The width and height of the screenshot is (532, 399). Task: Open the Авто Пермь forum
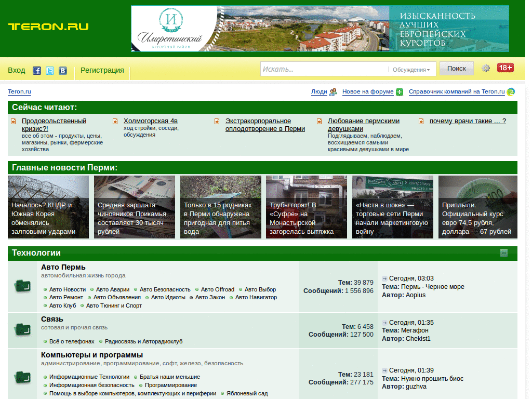pyautogui.click(x=63, y=268)
